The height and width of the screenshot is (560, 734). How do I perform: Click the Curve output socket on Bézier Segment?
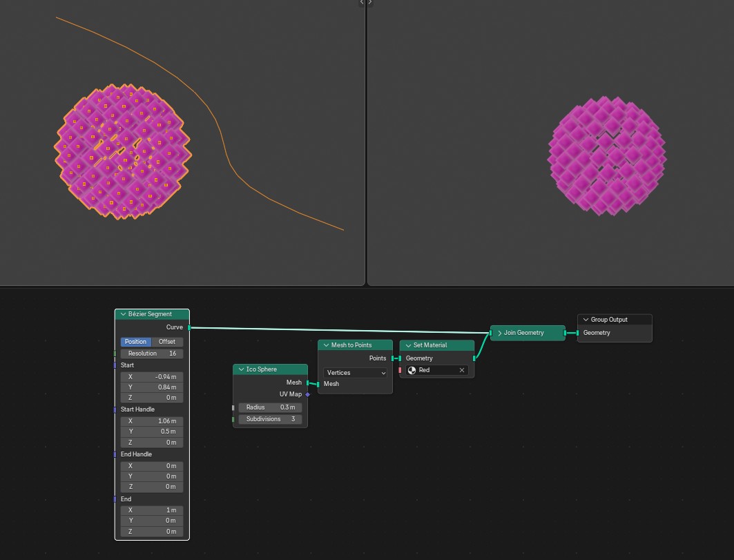point(189,328)
